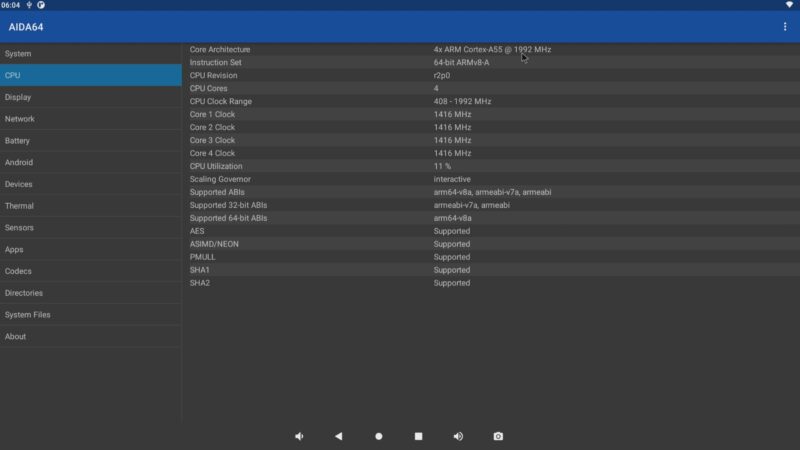This screenshot has height=450, width=800.
Task: Tap the home circle navigation button
Action: pyautogui.click(x=379, y=436)
